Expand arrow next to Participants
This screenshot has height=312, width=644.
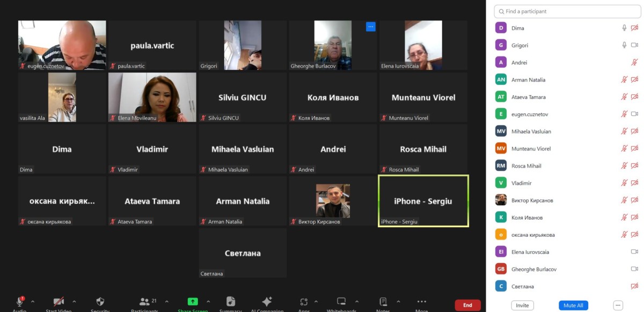[166, 301]
